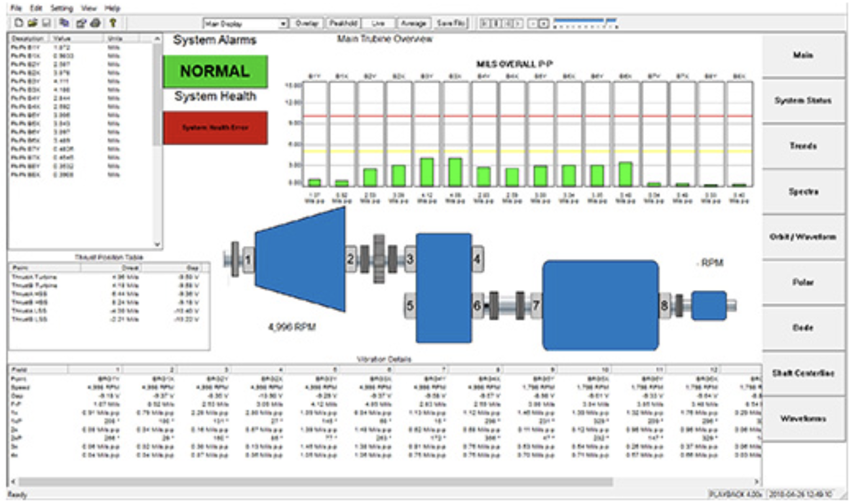Click the New file toolbar icon
The image size is (849, 504).
pyautogui.click(x=19, y=23)
